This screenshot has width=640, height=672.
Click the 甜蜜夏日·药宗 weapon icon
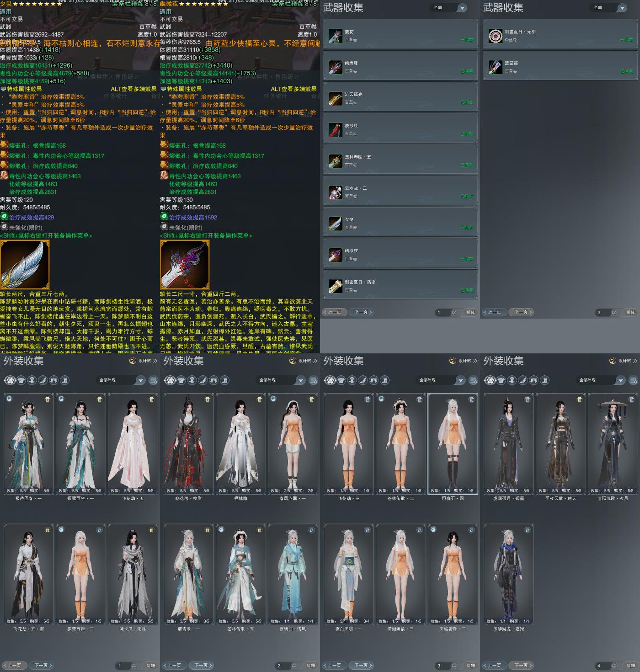335,286
